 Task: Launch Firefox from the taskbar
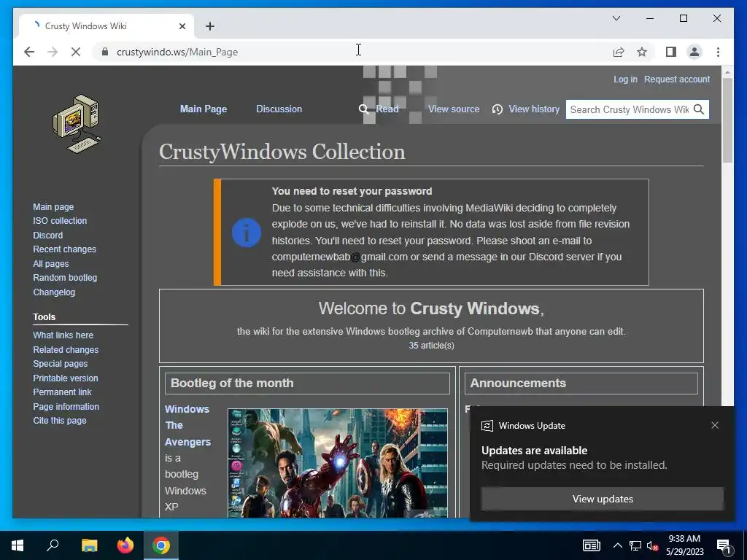125,545
